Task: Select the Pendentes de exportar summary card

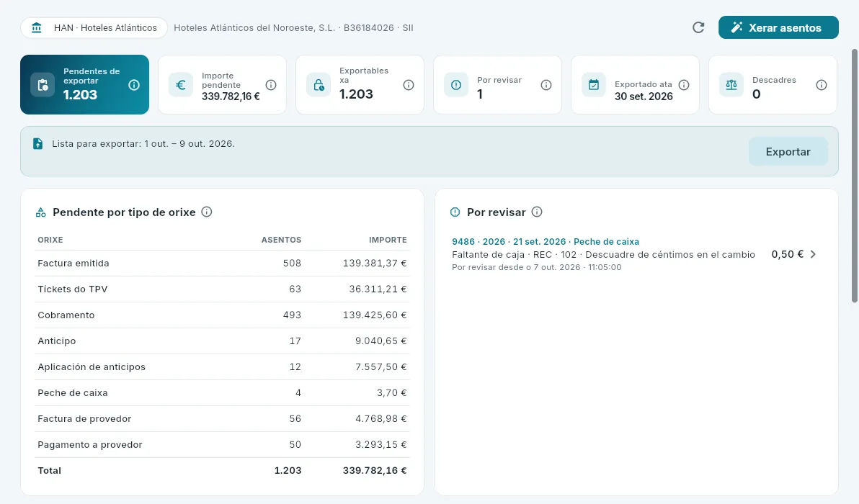Action: coord(84,85)
